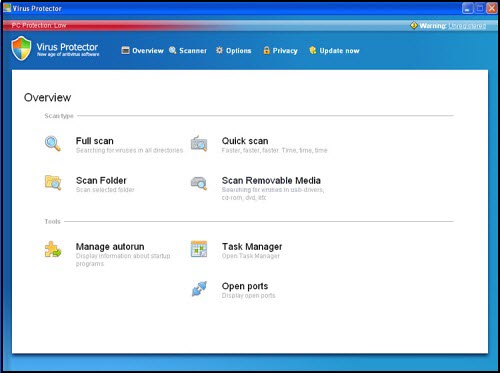
Task: Click the Full scan magnifier icon
Action: click(x=53, y=144)
